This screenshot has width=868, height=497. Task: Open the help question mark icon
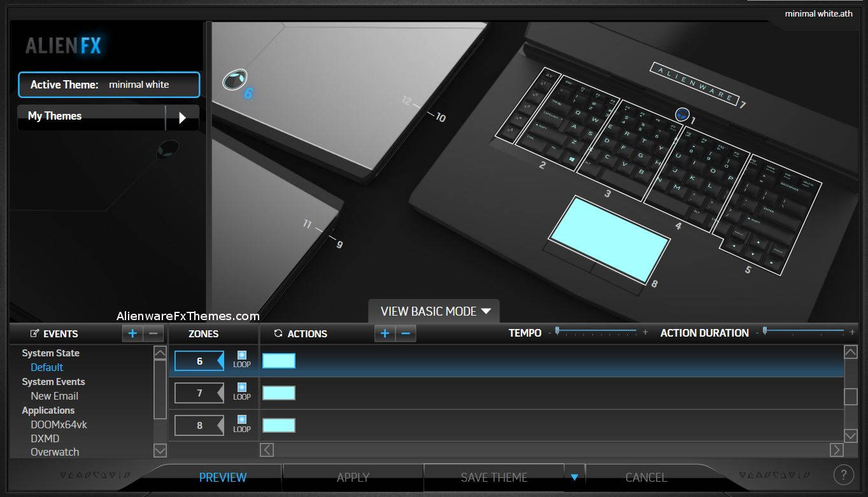pyautogui.click(x=843, y=475)
